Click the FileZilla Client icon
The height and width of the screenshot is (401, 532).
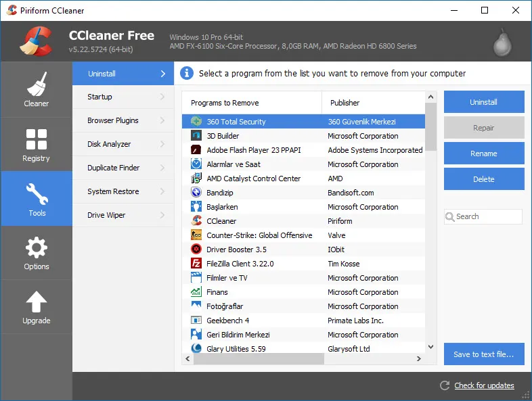tap(196, 263)
